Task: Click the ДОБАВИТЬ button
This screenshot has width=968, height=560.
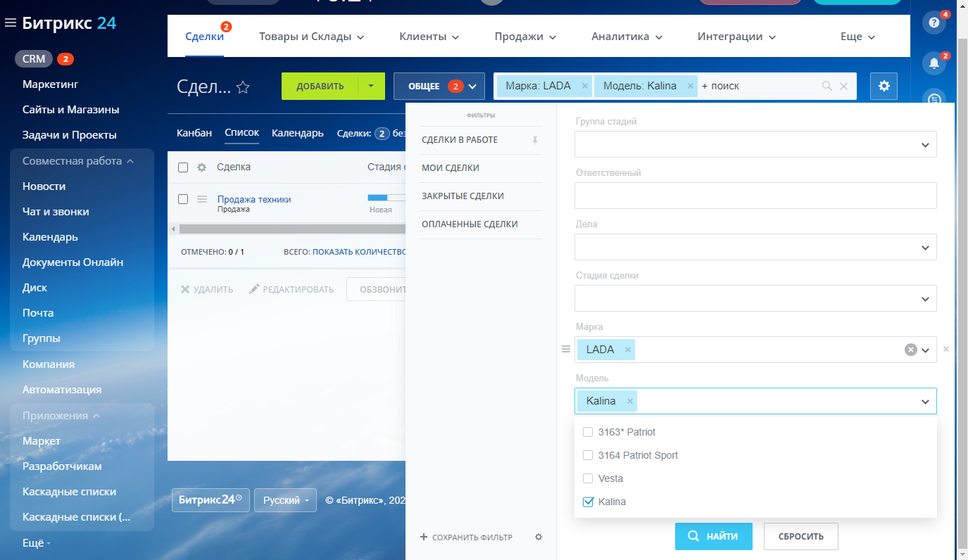Action: point(320,86)
